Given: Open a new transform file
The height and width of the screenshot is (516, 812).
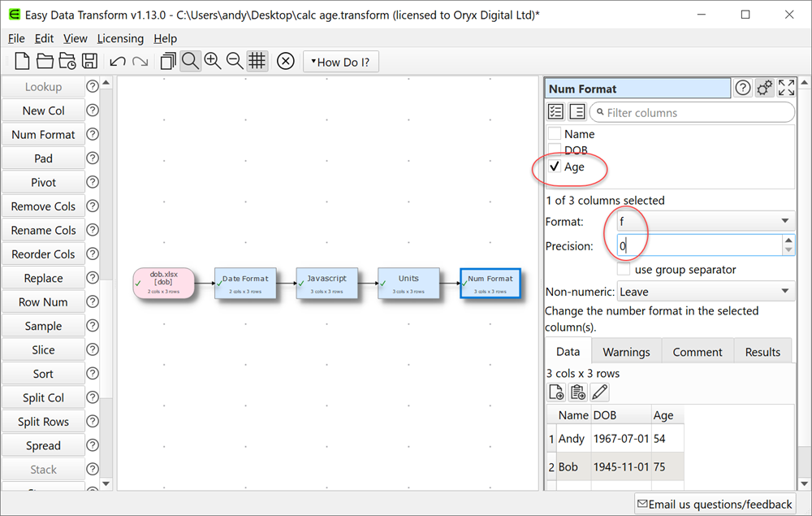Looking at the screenshot, I should click(x=22, y=61).
